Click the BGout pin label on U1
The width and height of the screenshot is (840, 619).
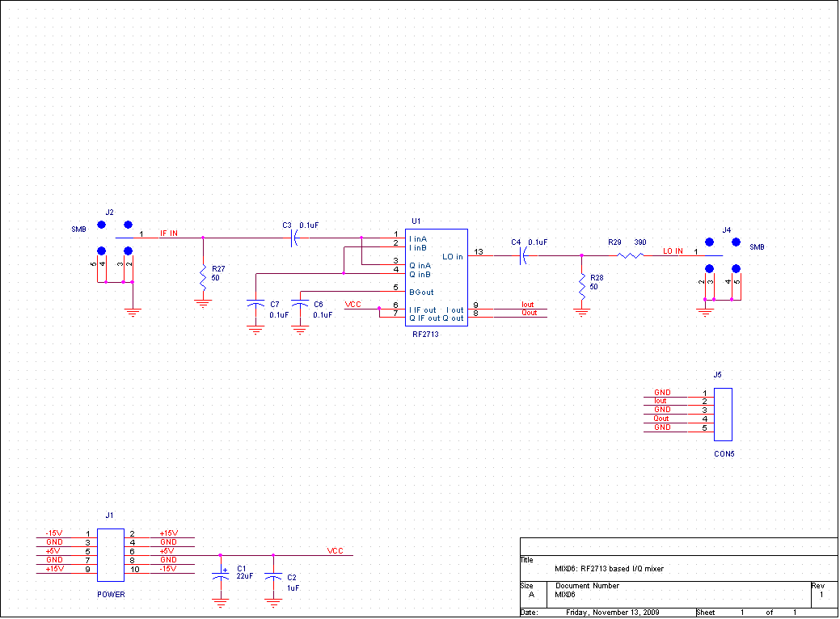(421, 292)
